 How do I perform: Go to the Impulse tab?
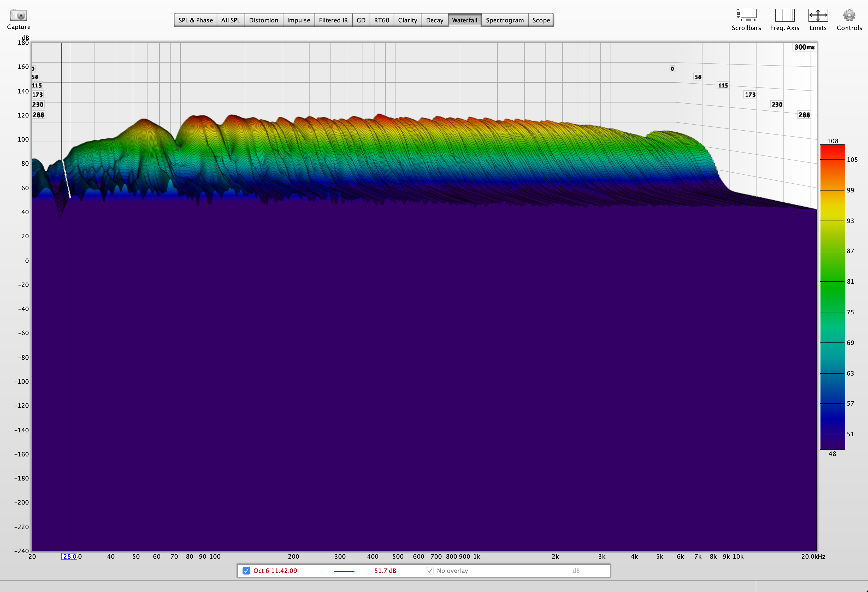point(299,20)
